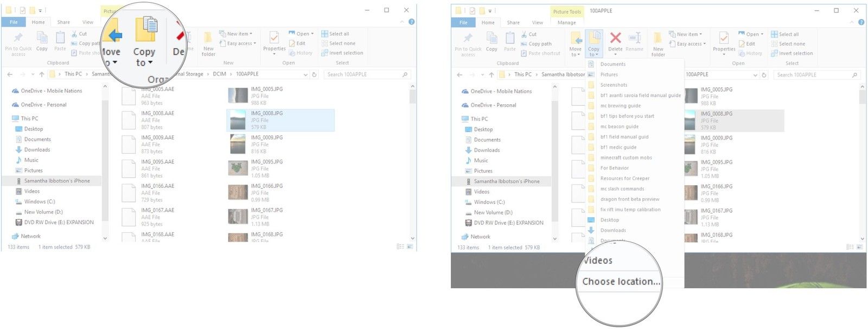Click the Move to icon in the right window
The width and height of the screenshot is (868, 329).
(576, 43)
